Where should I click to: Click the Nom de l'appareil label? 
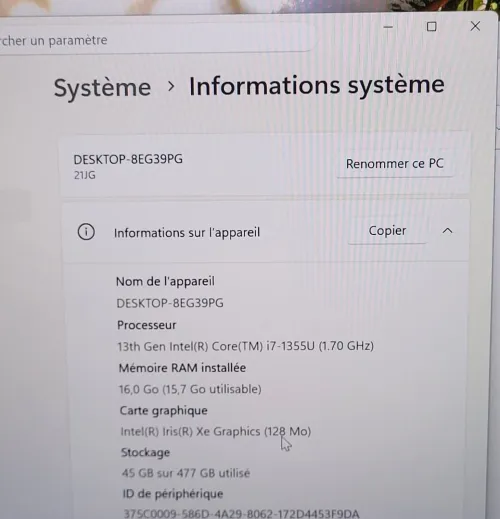[165, 282]
